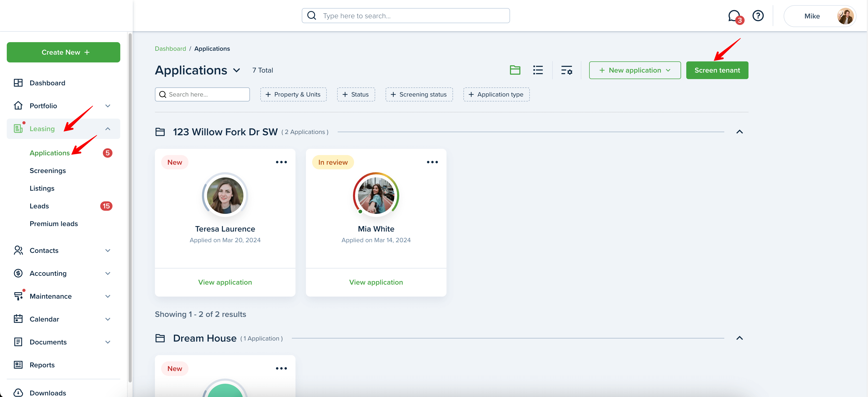Click the top search magnifier icon
This screenshot has width=868, height=397.
click(312, 16)
